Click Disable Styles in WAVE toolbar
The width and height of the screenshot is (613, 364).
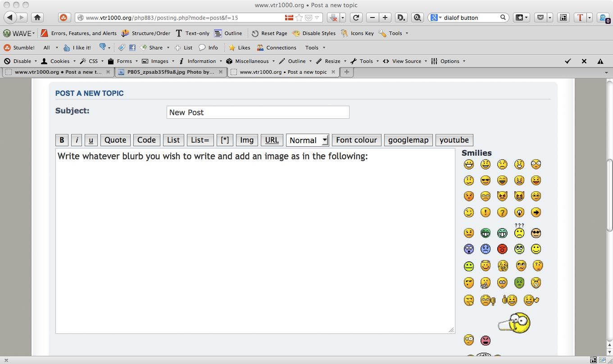tap(314, 33)
